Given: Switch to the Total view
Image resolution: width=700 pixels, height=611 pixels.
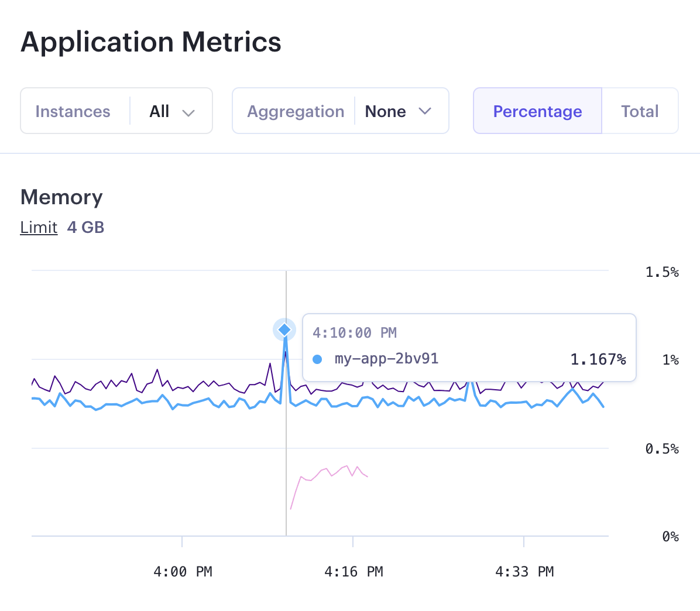Looking at the screenshot, I should coord(640,111).
